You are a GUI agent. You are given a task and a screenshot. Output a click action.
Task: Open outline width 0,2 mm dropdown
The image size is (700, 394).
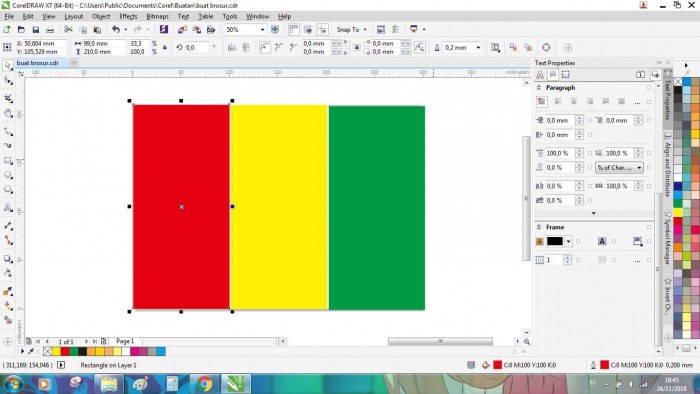pos(478,47)
